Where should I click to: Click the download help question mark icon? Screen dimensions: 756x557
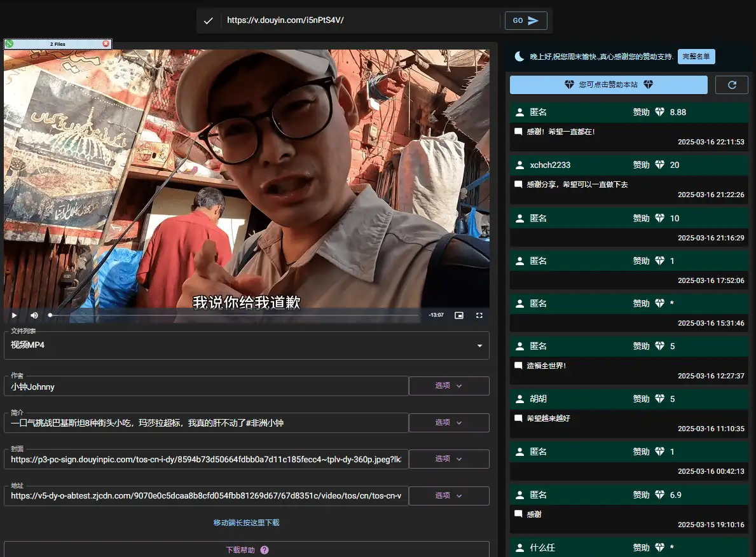[265, 550]
